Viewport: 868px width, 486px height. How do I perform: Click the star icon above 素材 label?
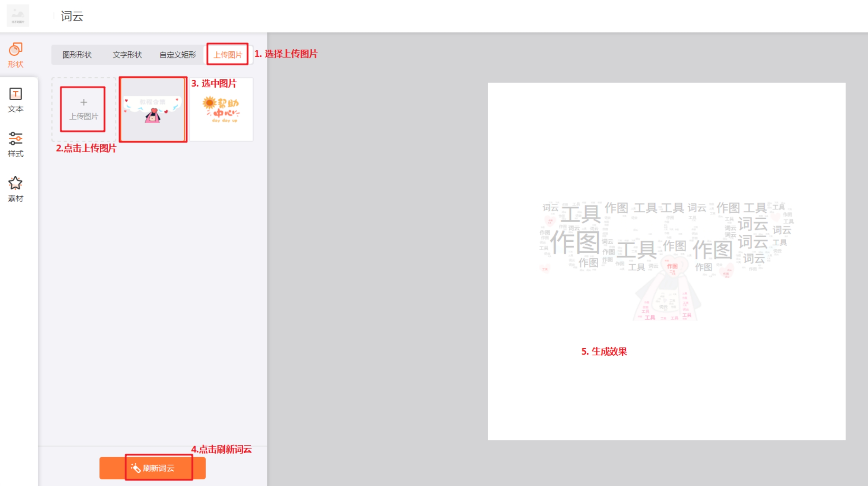click(15, 182)
